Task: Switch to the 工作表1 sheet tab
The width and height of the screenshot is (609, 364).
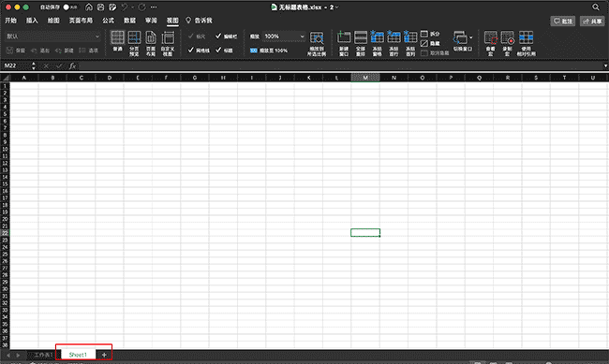Action: tap(43, 355)
